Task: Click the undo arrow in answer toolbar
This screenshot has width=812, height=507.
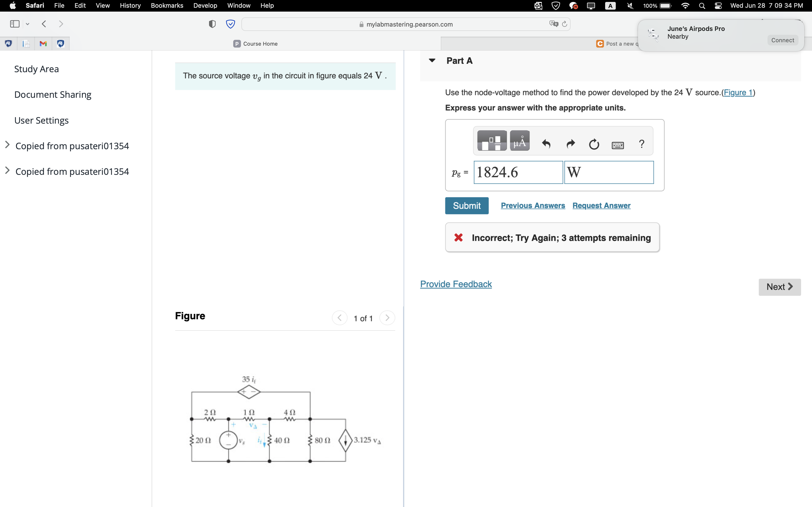Action: click(x=546, y=144)
